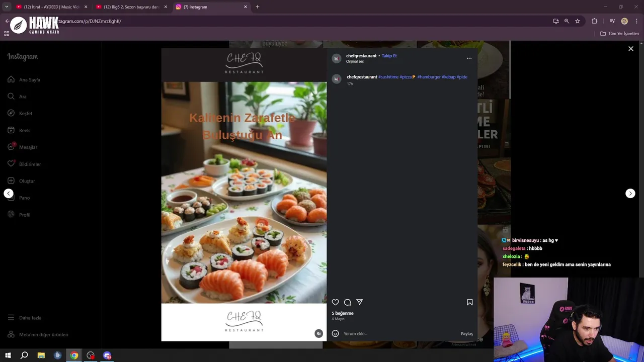Screen dimensions: 644x362
Task: Click the 17h caption timestamp
Action: tap(350, 84)
